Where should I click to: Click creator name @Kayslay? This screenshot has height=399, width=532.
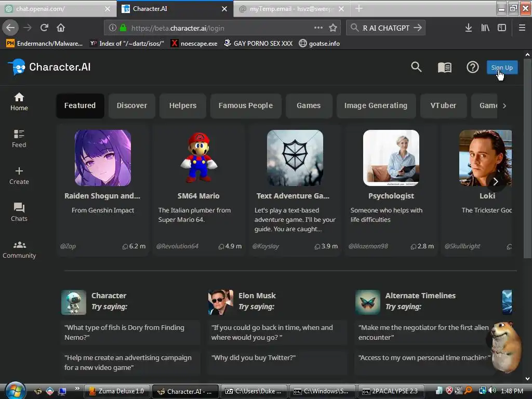265,246
